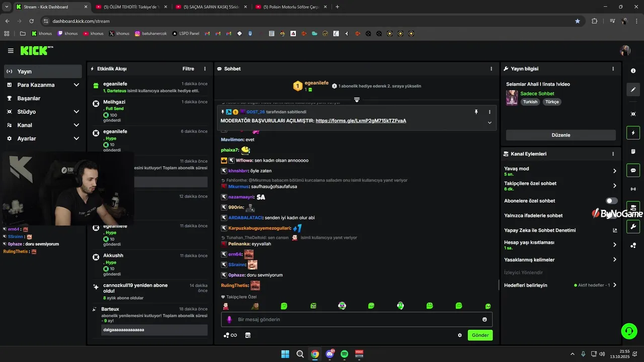Open Takipçilere özel sohbet settings arrow
This screenshot has height=362, width=644.
tap(614, 186)
